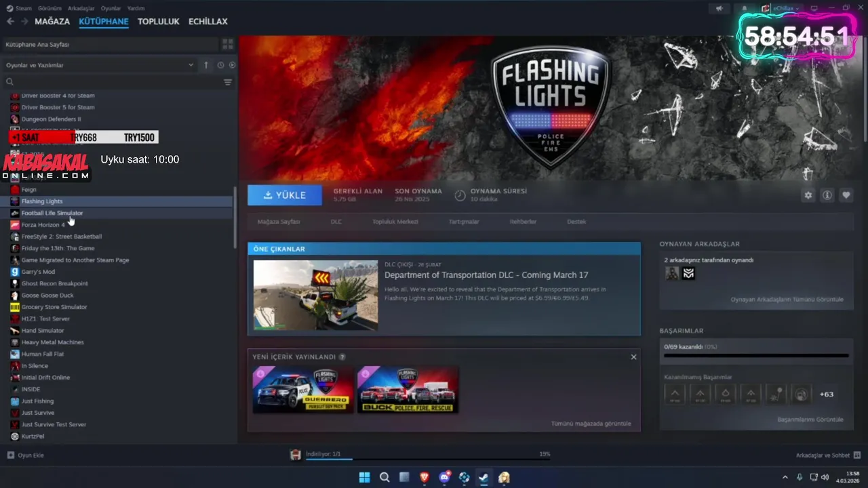Click the Oyun Ekle plus icon
The width and height of the screenshot is (868, 488).
click(x=10, y=455)
